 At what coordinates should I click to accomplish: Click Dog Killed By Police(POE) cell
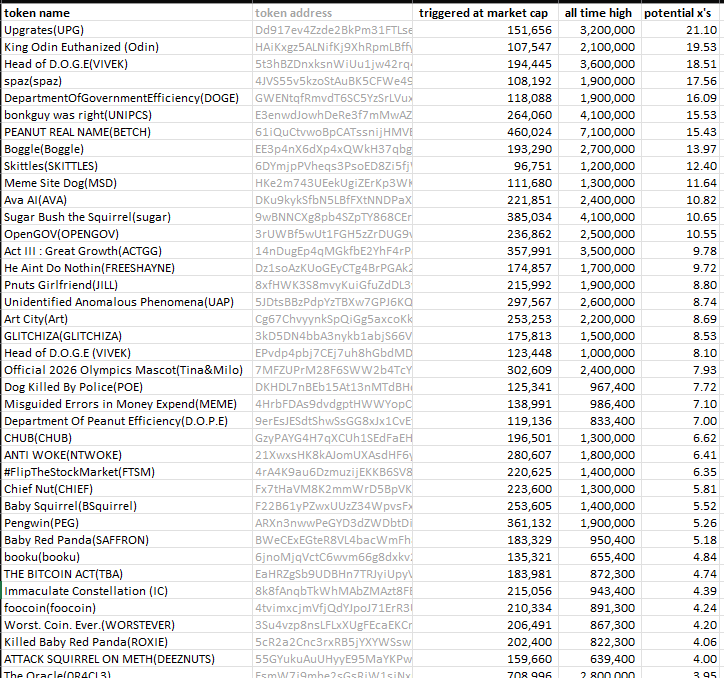pos(127,387)
